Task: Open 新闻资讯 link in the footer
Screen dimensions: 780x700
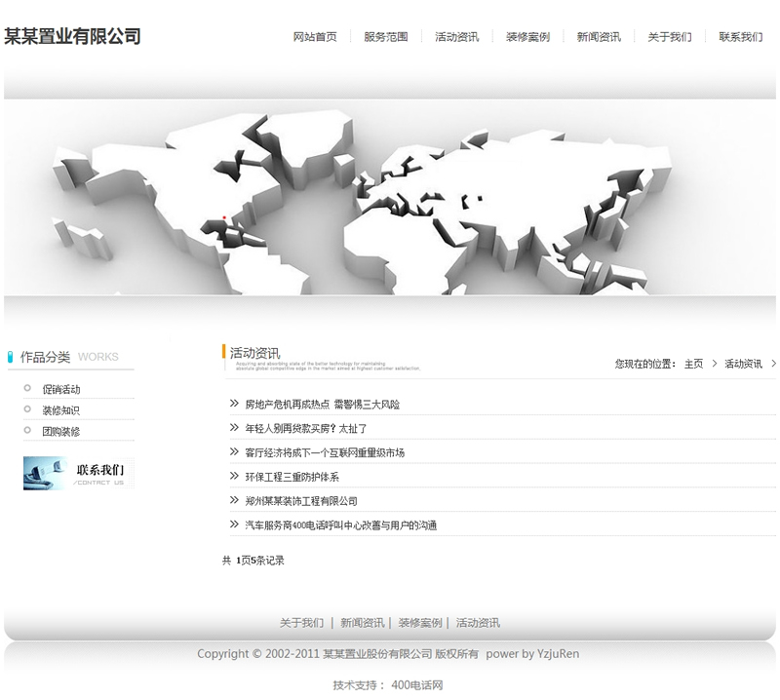Action: tap(362, 623)
